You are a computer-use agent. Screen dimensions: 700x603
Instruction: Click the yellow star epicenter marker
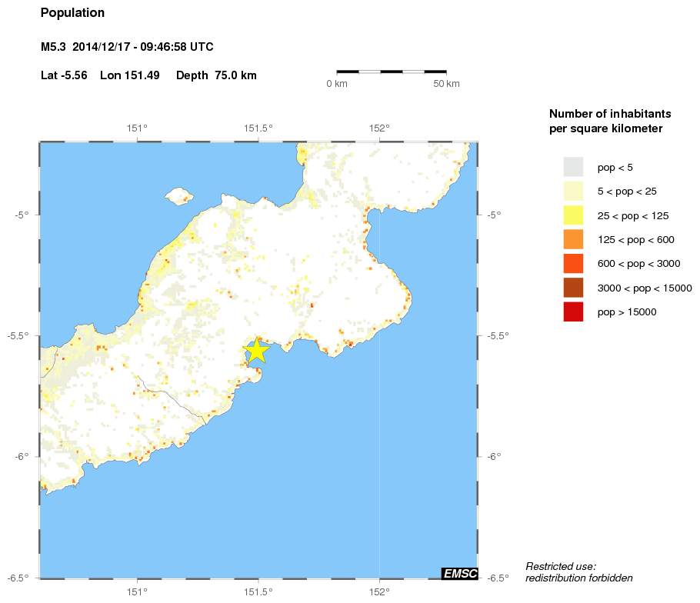256,350
